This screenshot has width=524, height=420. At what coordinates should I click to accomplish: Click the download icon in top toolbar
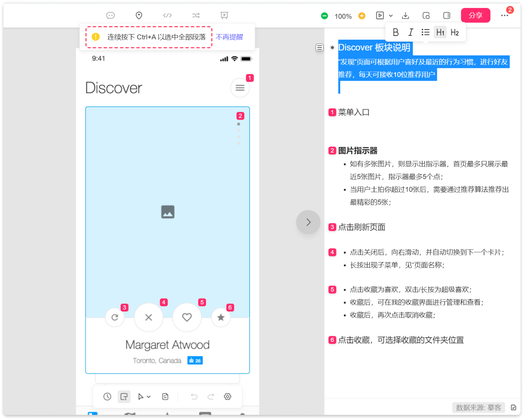[x=405, y=16]
